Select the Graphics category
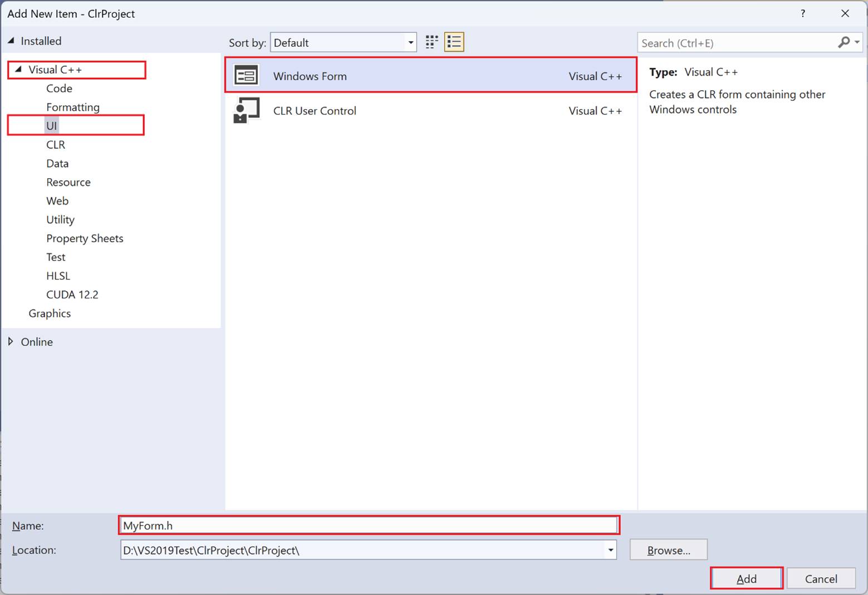The image size is (868, 595). pos(50,313)
